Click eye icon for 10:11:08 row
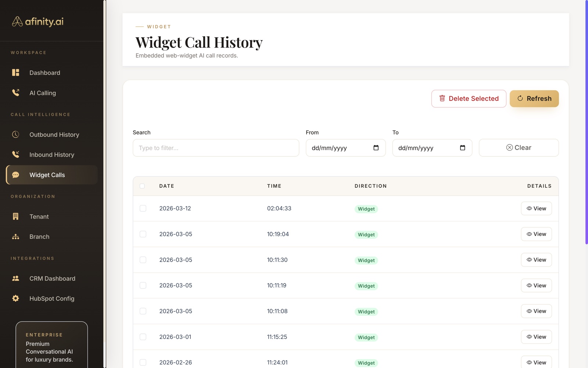The image size is (588, 368). [x=529, y=311]
